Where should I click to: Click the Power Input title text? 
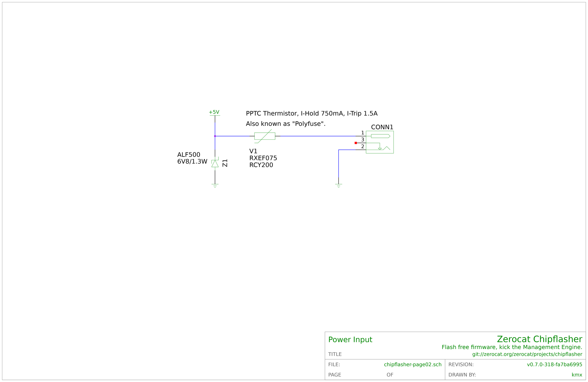[x=350, y=340]
